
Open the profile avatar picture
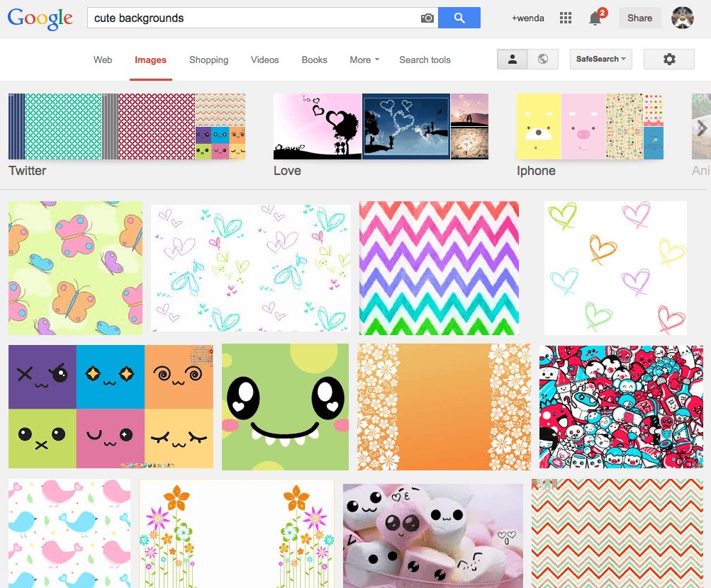(682, 18)
